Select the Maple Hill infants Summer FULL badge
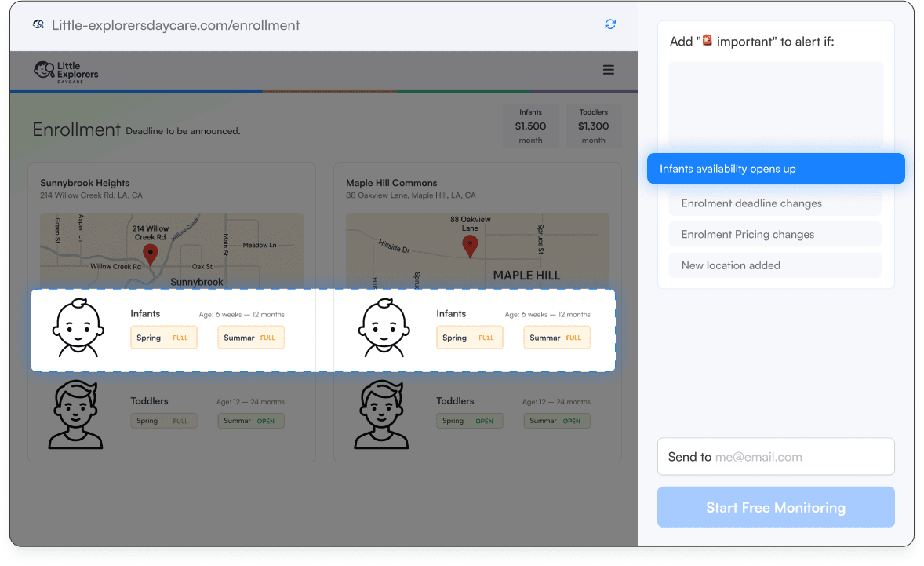 point(556,338)
